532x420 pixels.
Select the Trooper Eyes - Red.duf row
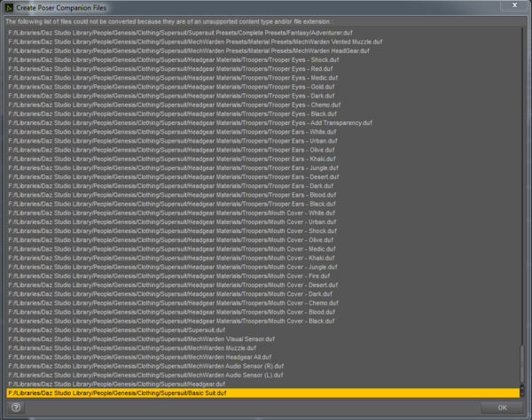coord(263,69)
